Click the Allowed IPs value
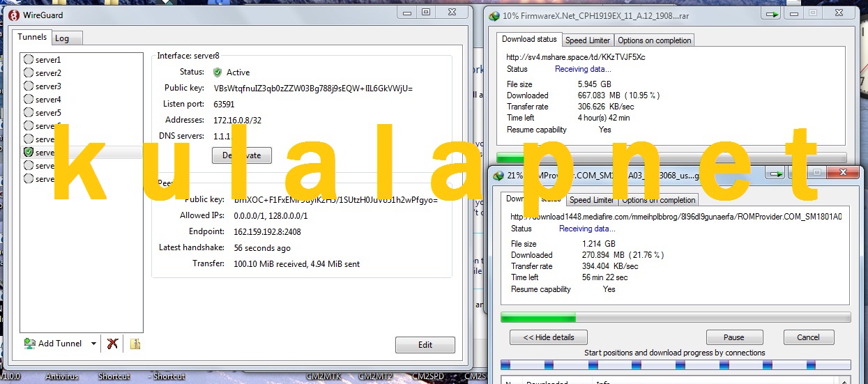The height and width of the screenshot is (384, 868). pos(271,216)
